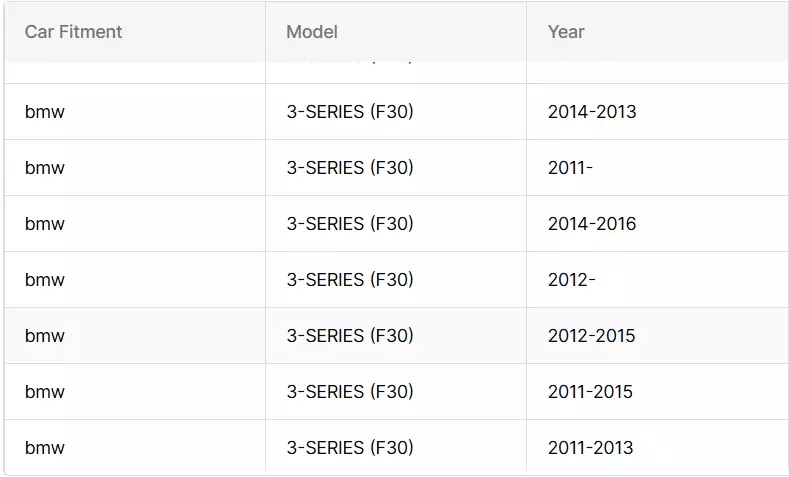Select the year cell 2014-2013

pos(592,112)
